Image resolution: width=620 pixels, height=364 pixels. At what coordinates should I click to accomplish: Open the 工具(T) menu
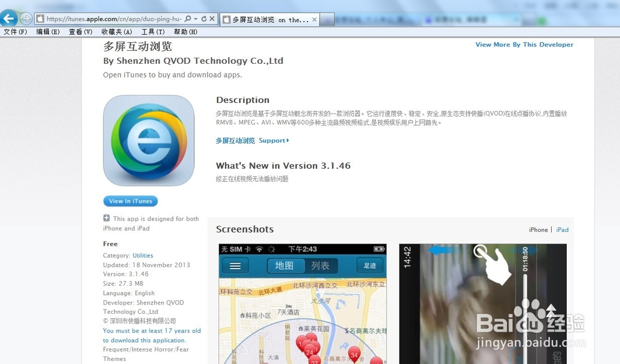(153, 32)
